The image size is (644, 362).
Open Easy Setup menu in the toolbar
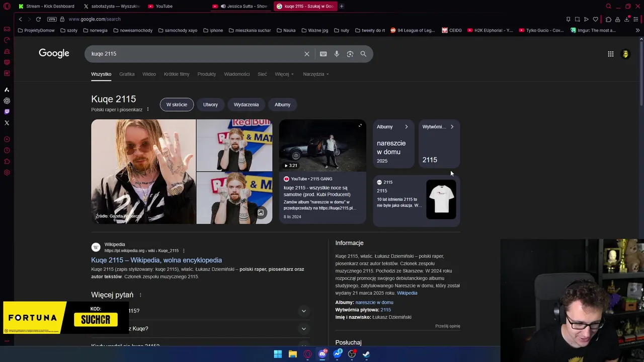click(636, 19)
